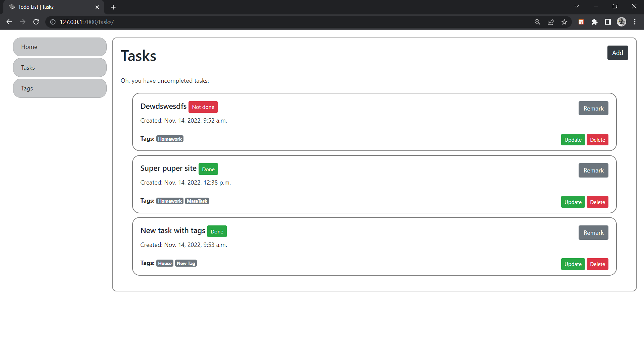Click the browser back arrow
This screenshot has height=345, width=644.
coord(9,22)
